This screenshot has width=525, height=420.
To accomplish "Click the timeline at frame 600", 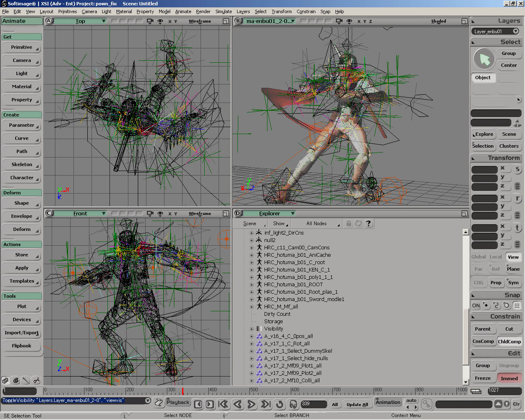I will coord(292,390).
